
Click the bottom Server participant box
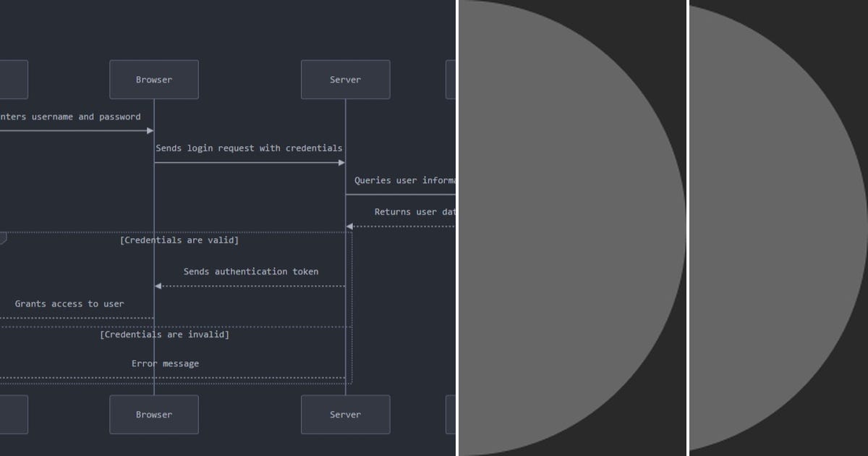coord(345,415)
